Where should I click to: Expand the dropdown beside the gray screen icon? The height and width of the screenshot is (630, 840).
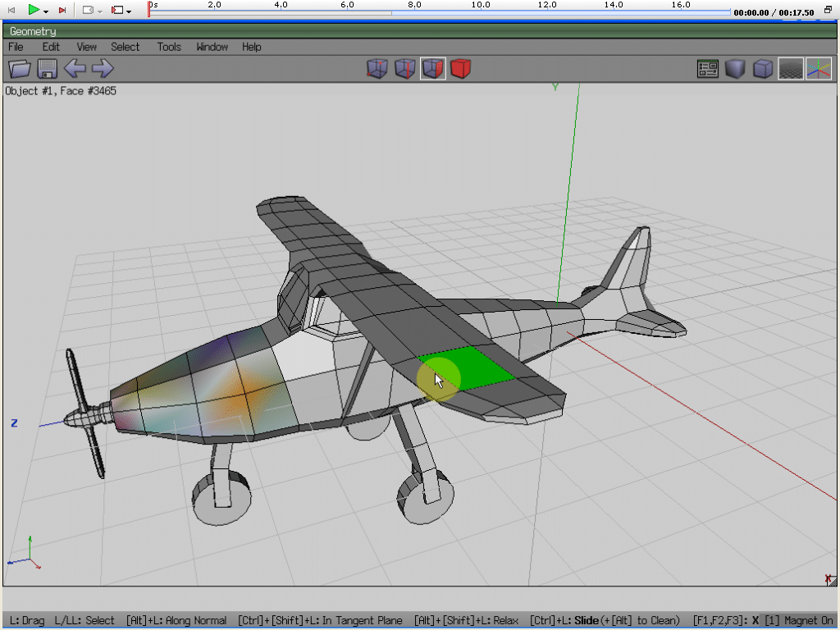(x=100, y=11)
